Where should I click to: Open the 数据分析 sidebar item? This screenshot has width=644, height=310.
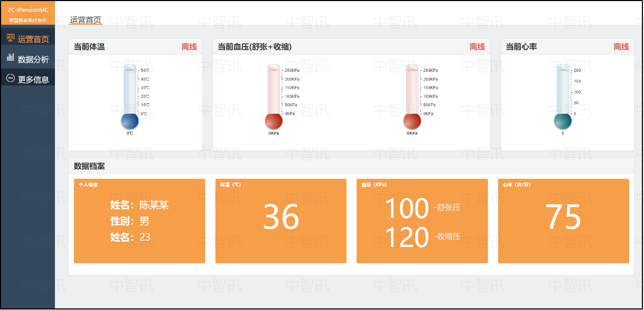[x=27, y=59]
